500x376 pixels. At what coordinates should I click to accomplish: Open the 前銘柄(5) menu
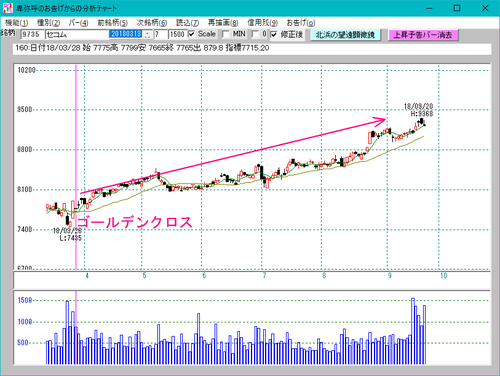(112, 23)
